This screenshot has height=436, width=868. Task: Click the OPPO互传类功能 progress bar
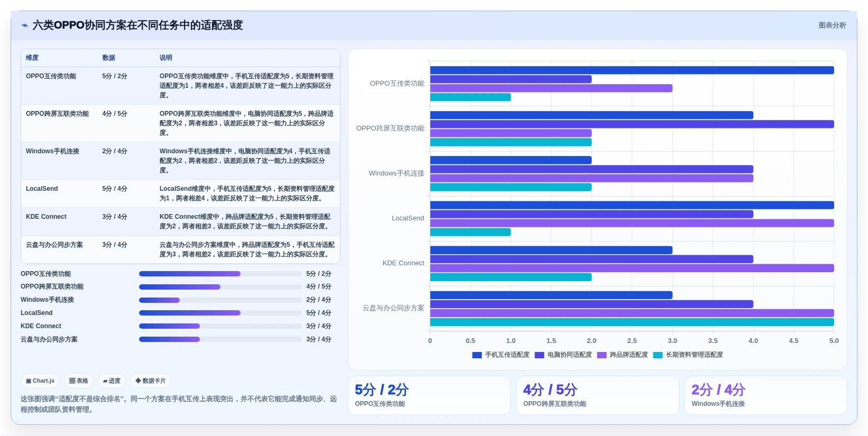click(x=220, y=274)
